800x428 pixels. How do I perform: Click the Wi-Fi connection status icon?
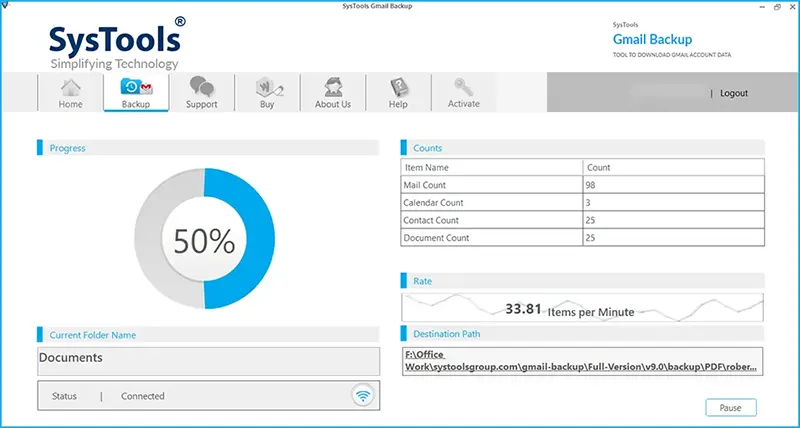(x=363, y=395)
